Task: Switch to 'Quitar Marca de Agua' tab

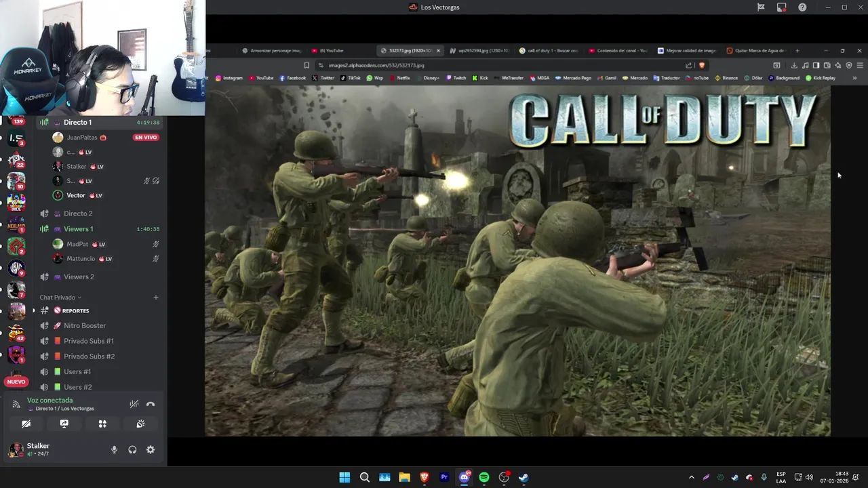Action: point(756,50)
